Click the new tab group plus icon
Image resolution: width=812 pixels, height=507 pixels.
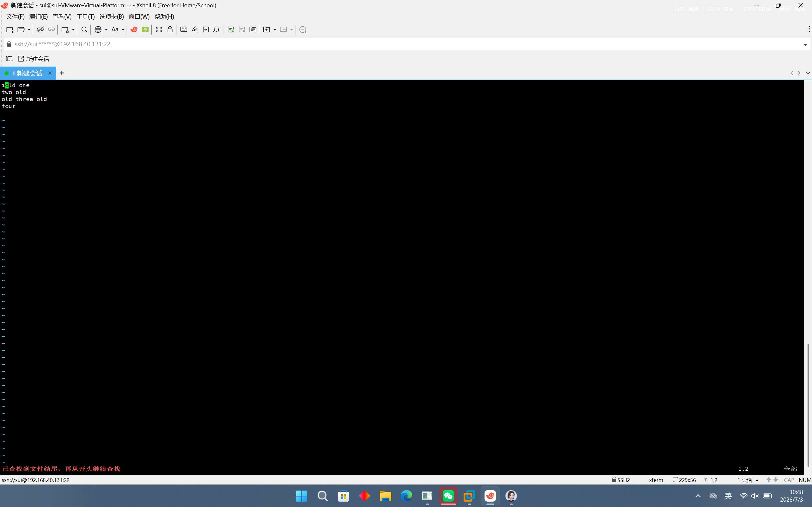tap(267, 29)
